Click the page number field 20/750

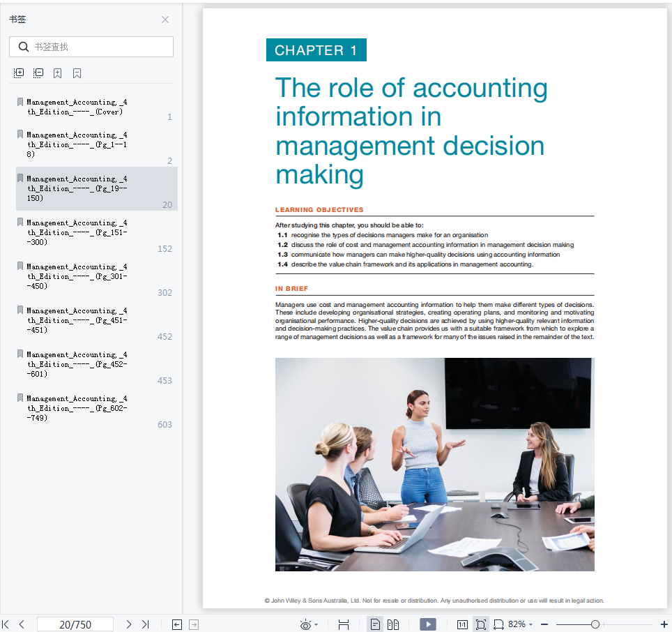coord(75,624)
